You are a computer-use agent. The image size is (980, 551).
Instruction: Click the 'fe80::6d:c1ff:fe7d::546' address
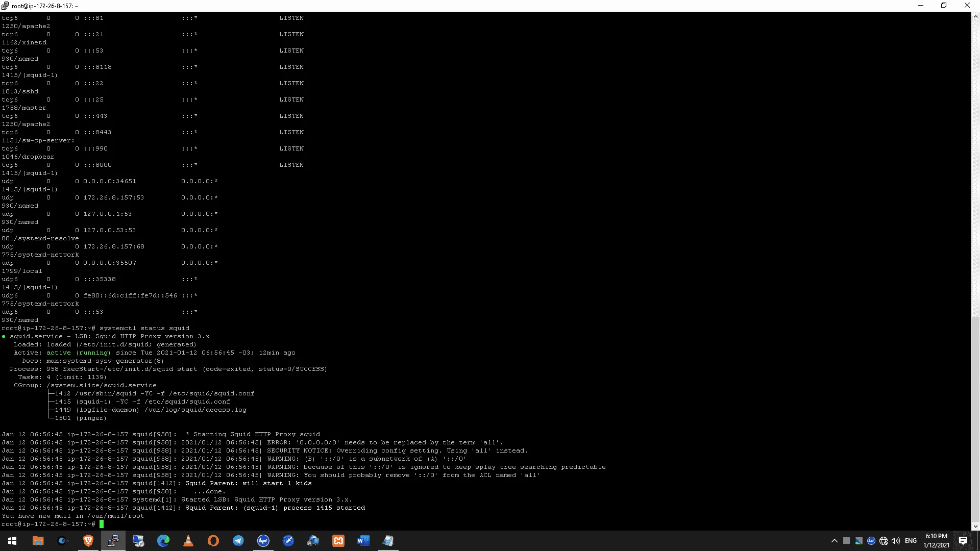pyautogui.click(x=130, y=295)
